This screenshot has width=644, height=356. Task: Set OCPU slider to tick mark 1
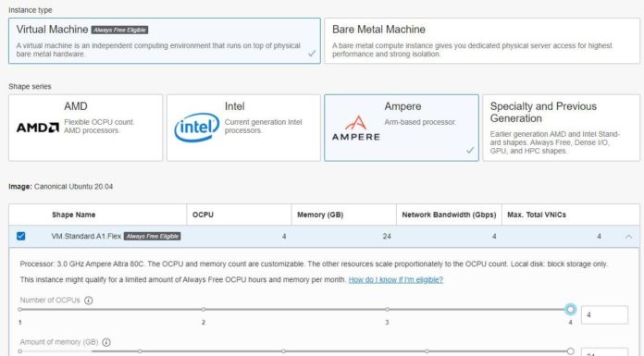pyautogui.click(x=19, y=309)
